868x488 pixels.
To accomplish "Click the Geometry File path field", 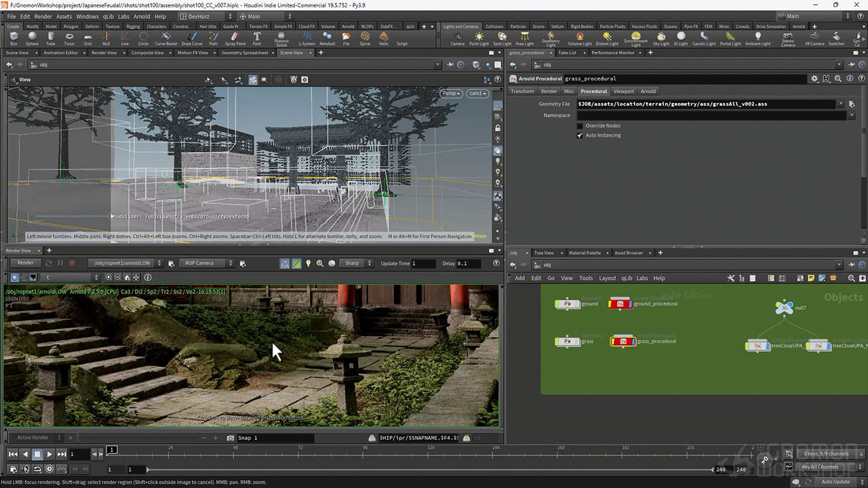I will coord(705,104).
